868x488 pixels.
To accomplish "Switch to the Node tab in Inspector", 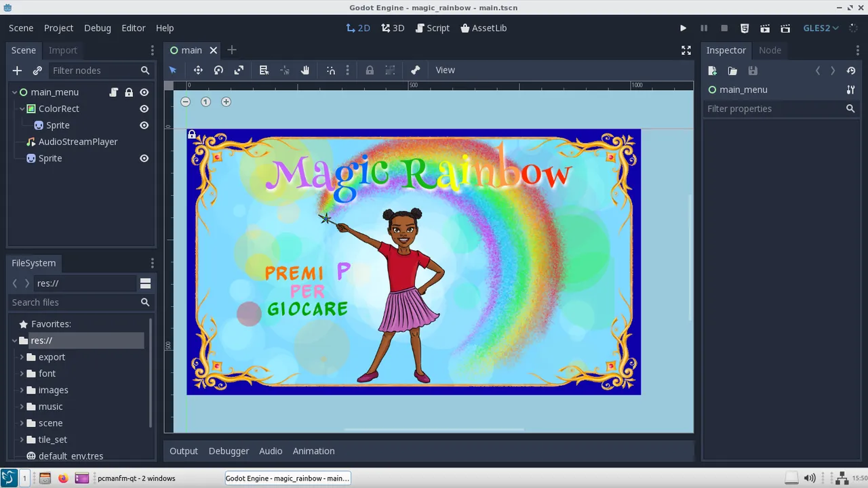I will pos(770,50).
